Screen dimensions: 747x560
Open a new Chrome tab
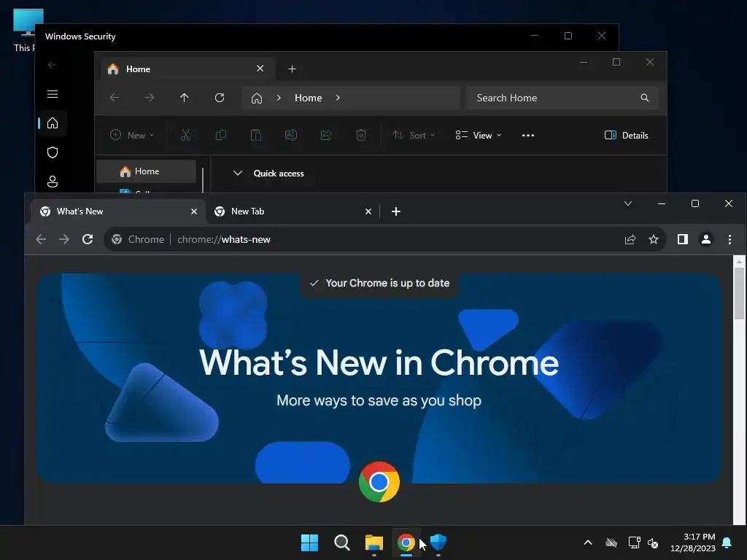tap(396, 211)
